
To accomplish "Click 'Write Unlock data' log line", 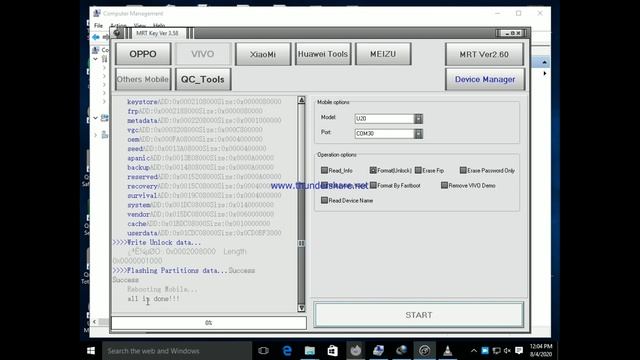I will [x=157, y=242].
